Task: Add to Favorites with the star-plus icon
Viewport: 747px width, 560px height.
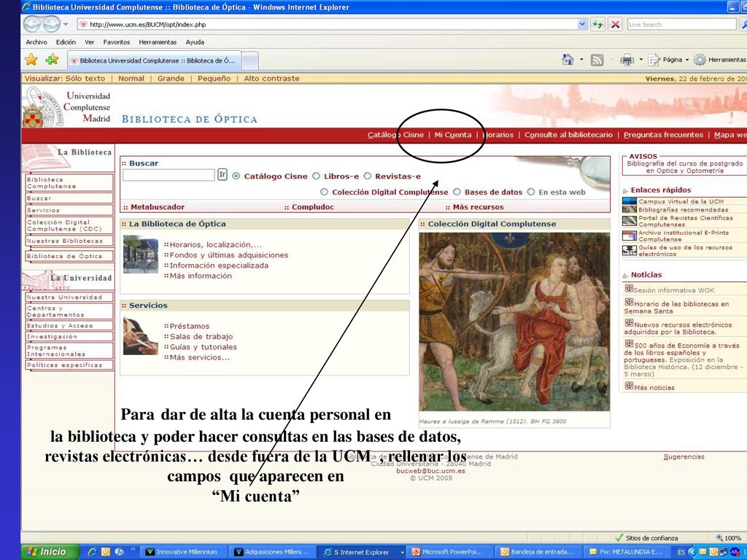Action: [x=52, y=60]
